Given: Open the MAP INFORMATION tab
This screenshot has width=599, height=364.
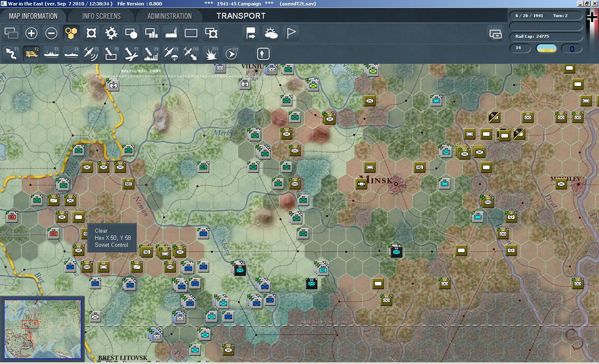Looking at the screenshot, I should [33, 16].
